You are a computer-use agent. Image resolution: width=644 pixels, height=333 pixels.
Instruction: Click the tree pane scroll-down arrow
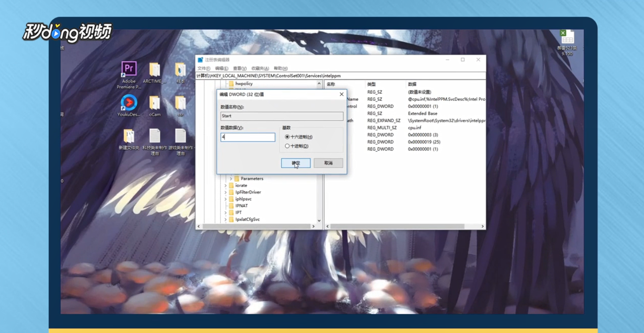(x=319, y=220)
